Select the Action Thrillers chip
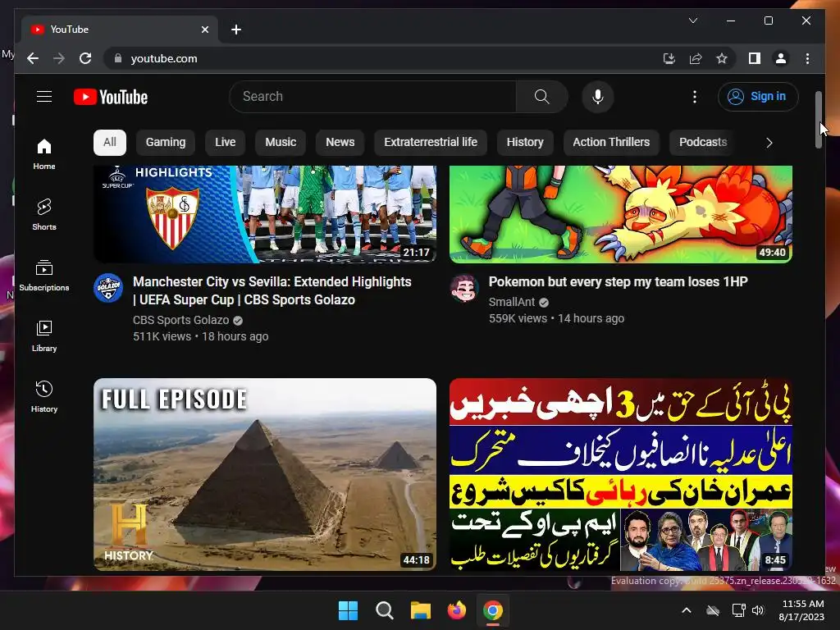The height and width of the screenshot is (630, 840). (x=611, y=143)
